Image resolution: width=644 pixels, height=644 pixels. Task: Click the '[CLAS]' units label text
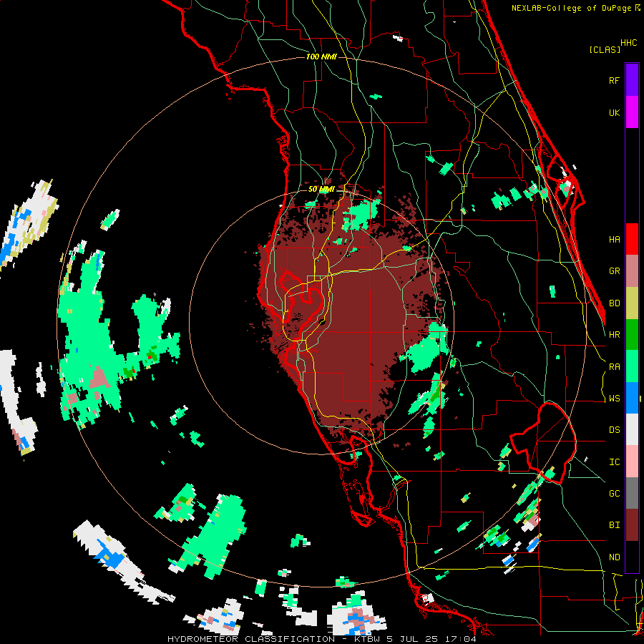[x=605, y=49]
